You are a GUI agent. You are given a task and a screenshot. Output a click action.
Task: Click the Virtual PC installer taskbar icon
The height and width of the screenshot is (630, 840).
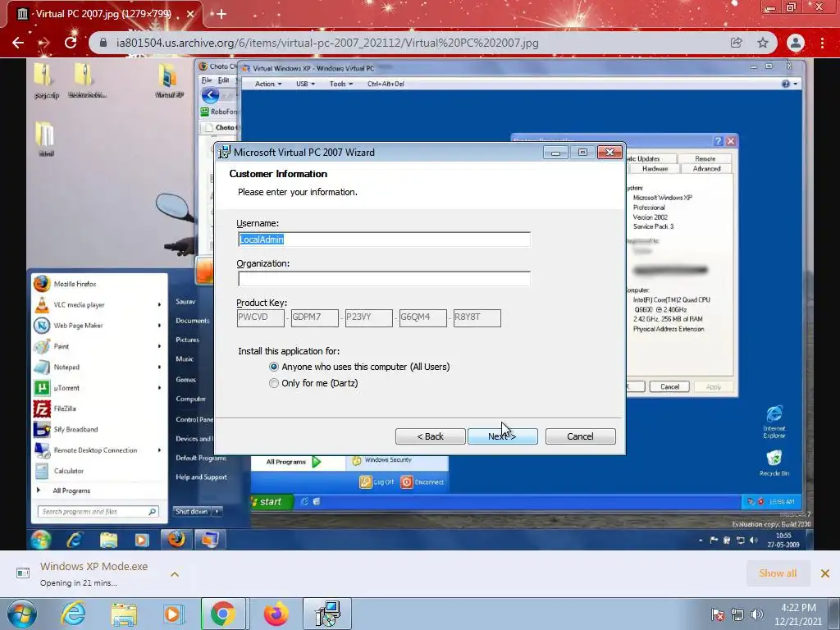coord(327,614)
